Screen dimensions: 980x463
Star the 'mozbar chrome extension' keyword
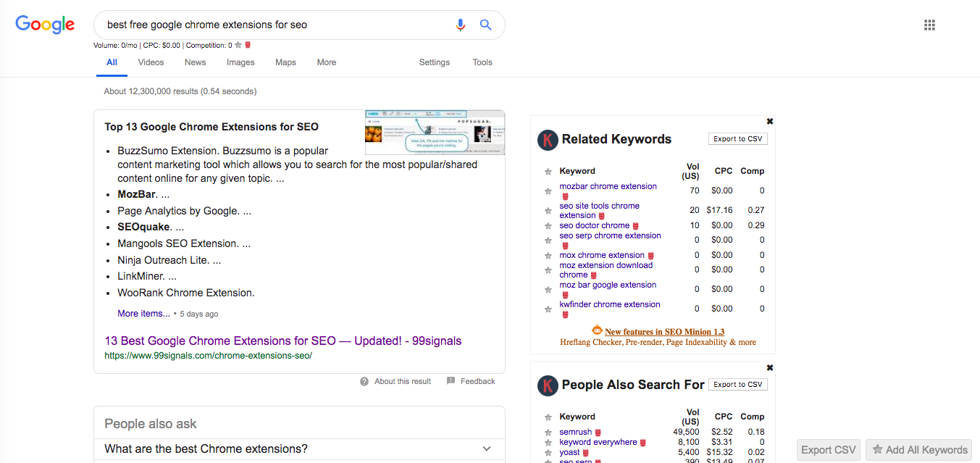tap(548, 191)
